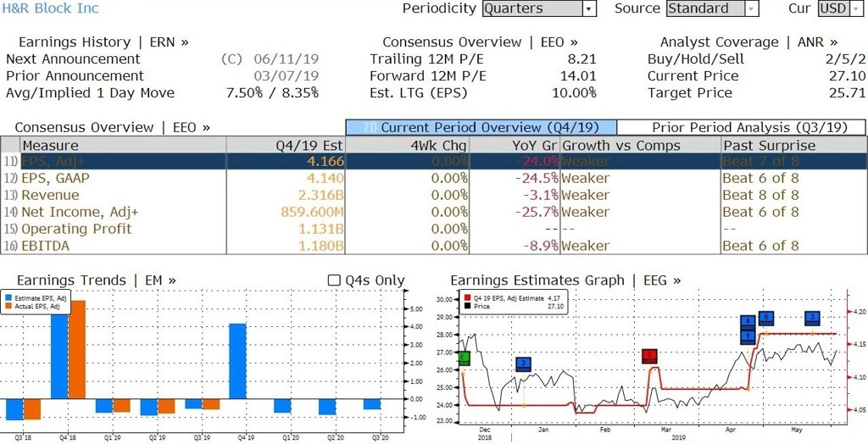868x444 pixels.
Task: Click the blue marker labeled 4 in April
Action: pos(748,322)
